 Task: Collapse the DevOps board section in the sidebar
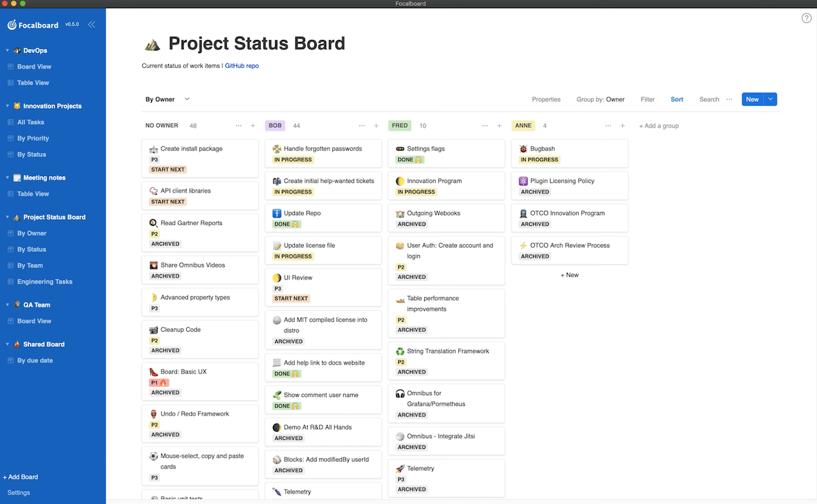click(7, 50)
